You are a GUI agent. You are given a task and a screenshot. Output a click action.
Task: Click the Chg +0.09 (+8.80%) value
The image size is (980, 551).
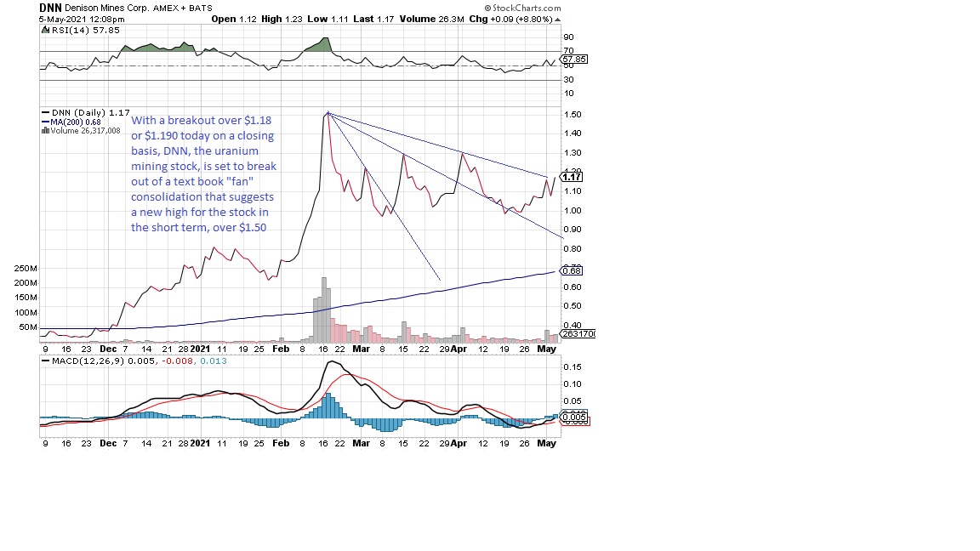point(510,19)
